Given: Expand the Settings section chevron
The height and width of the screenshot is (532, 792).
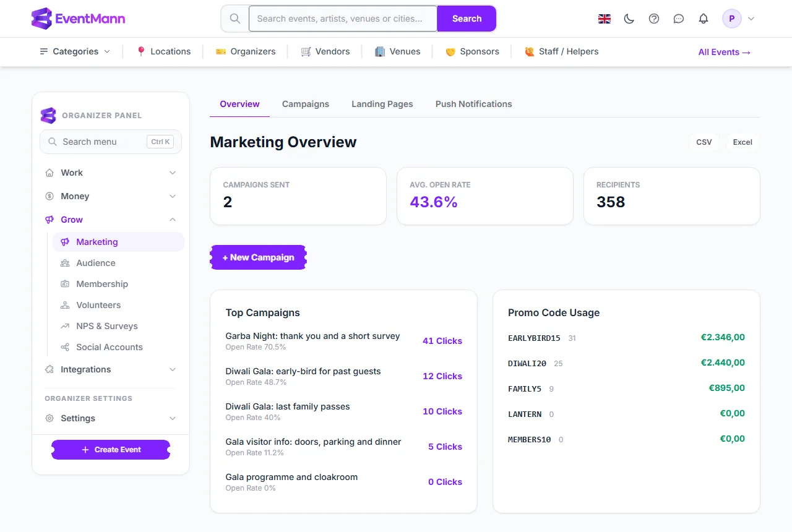Looking at the screenshot, I should (x=173, y=418).
